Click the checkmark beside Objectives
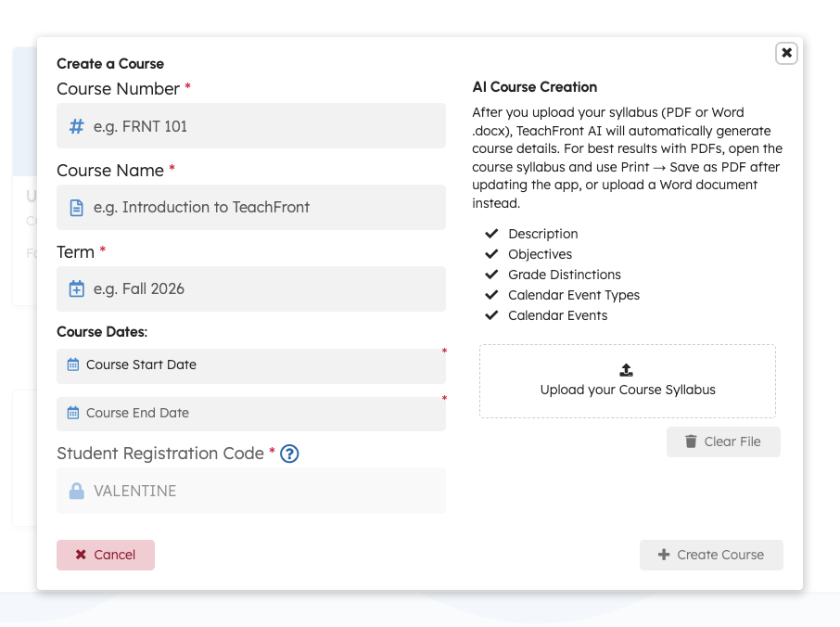The width and height of the screenshot is (840, 627). pos(491,254)
